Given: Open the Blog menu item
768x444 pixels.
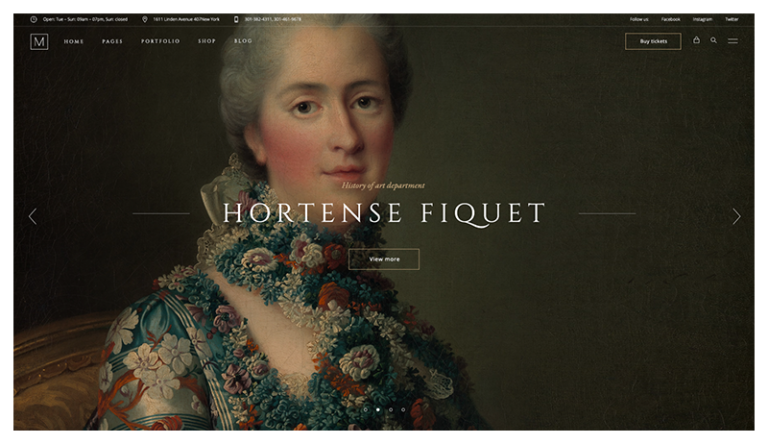Looking at the screenshot, I should tap(243, 41).
